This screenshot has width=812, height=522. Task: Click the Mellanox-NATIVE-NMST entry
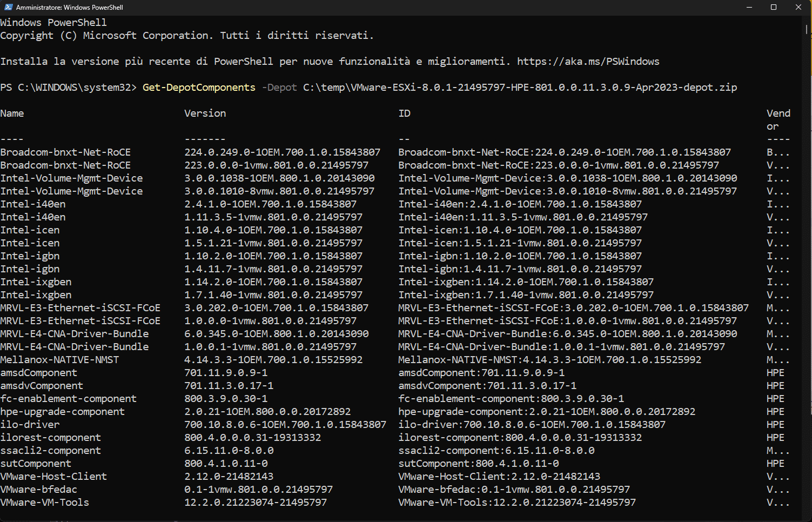click(59, 360)
